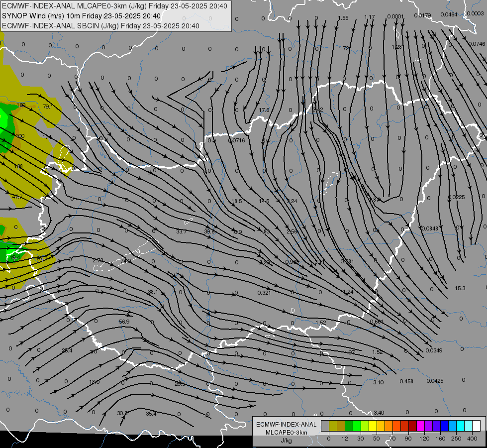Screen dimensions: 487x448
Task: Click the 0.0746 value on the map
Action: point(477,44)
